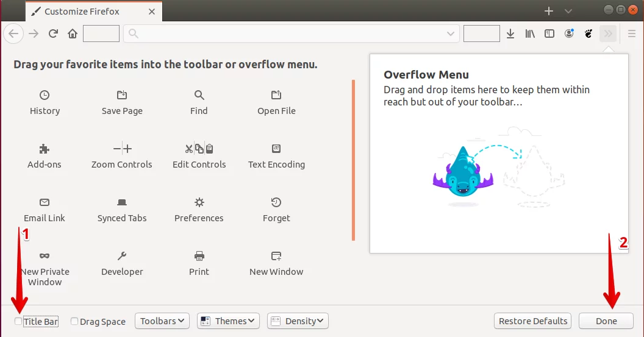This screenshot has width=644, height=337.
Task: Click the flexible space right of URL bar
Action: click(x=481, y=34)
